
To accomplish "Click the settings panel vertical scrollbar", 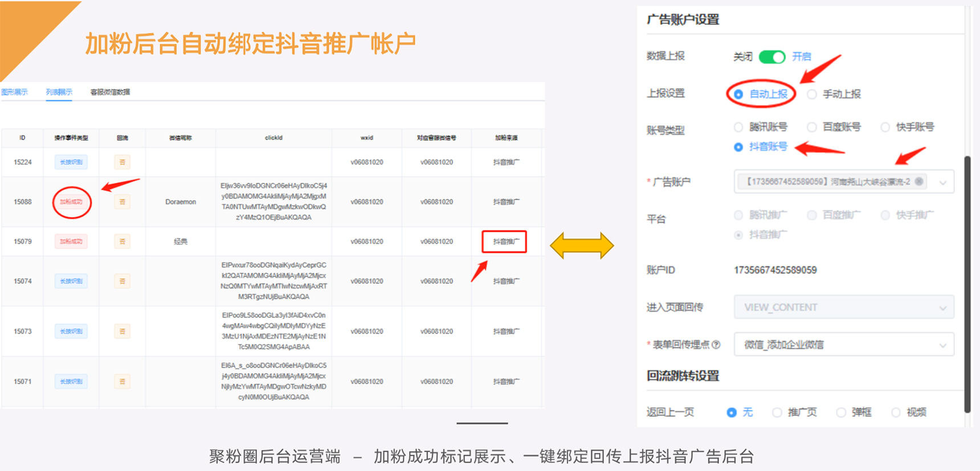I will [967, 285].
